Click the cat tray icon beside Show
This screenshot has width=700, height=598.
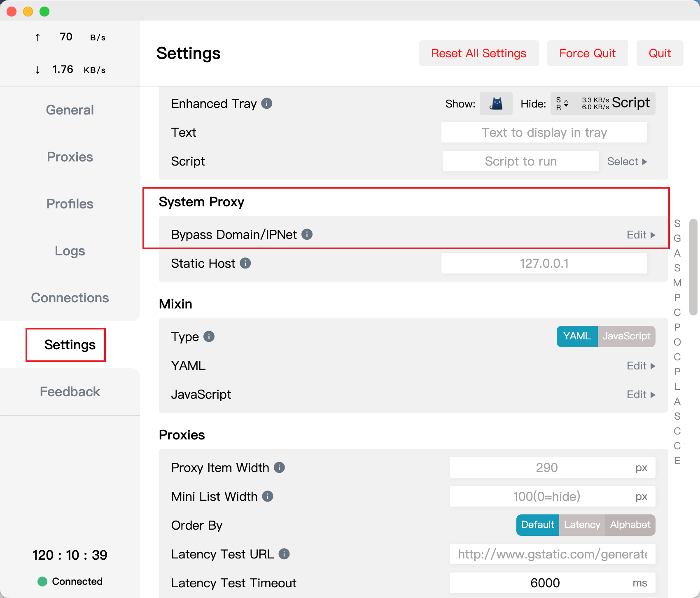(x=496, y=103)
